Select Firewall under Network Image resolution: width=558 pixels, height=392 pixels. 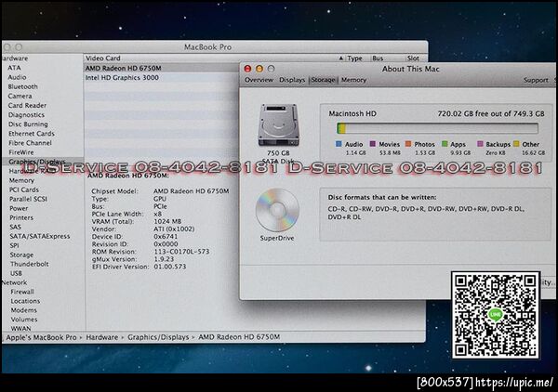pos(22,292)
